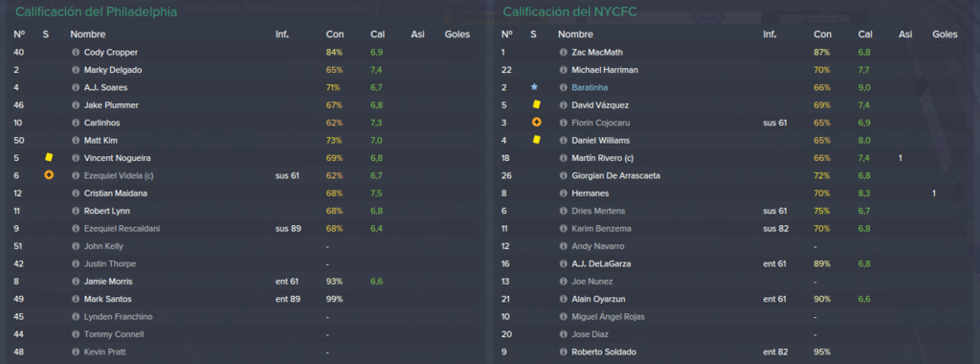Click yellow card icon for Vincent Nogueira
This screenshot has width=980, height=364.
(x=49, y=158)
